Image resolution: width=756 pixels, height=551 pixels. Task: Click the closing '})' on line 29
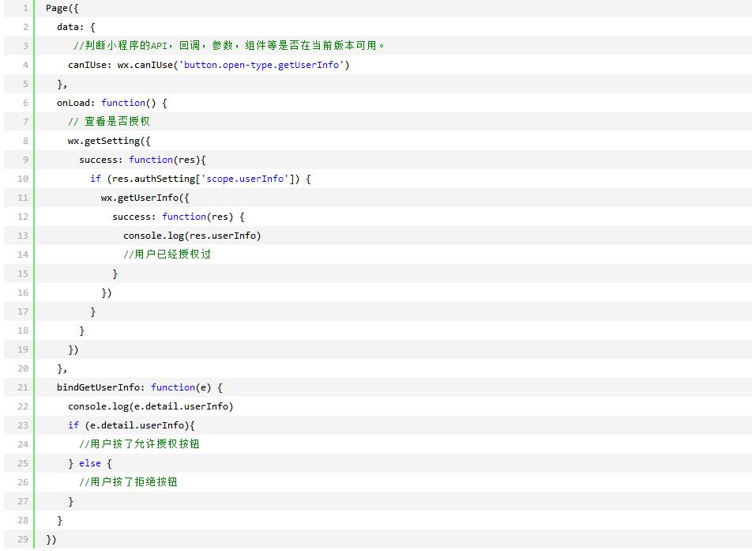pyautogui.click(x=51, y=539)
